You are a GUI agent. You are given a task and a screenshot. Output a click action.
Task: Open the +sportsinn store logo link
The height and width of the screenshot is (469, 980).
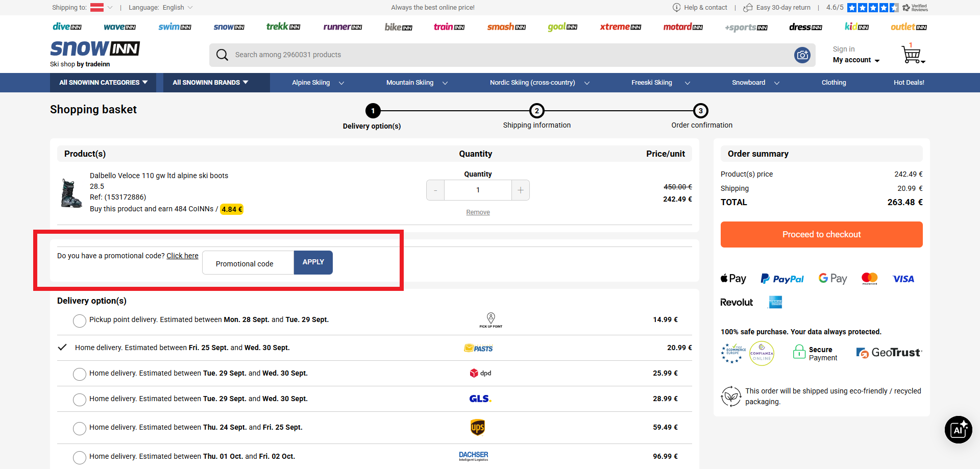coord(746,28)
